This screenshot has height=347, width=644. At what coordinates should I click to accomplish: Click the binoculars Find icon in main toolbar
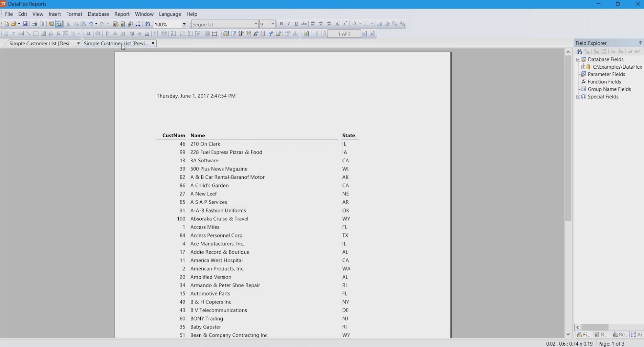147,24
